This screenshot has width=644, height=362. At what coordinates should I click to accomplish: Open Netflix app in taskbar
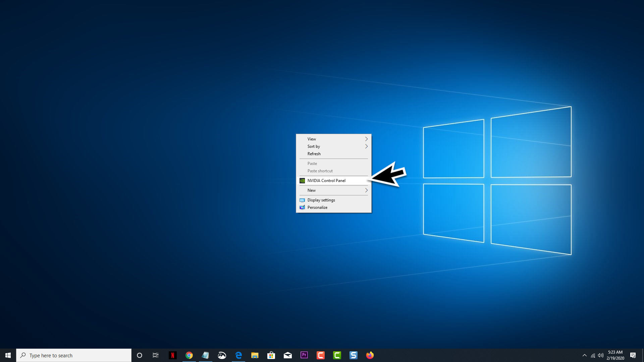tap(172, 355)
